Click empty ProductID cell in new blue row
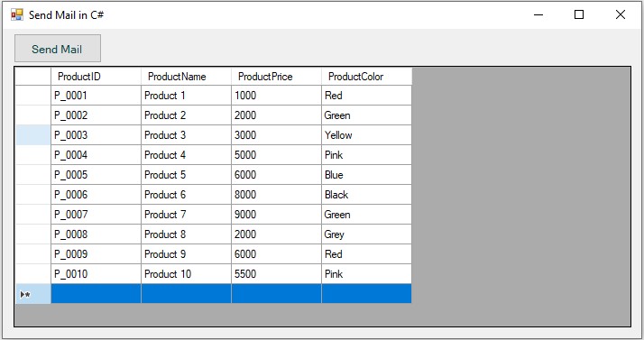 [97, 294]
